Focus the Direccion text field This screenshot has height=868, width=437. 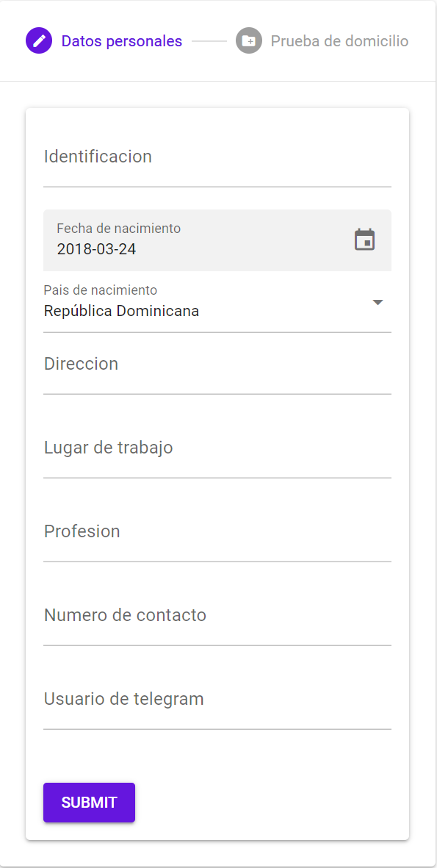coord(217,367)
